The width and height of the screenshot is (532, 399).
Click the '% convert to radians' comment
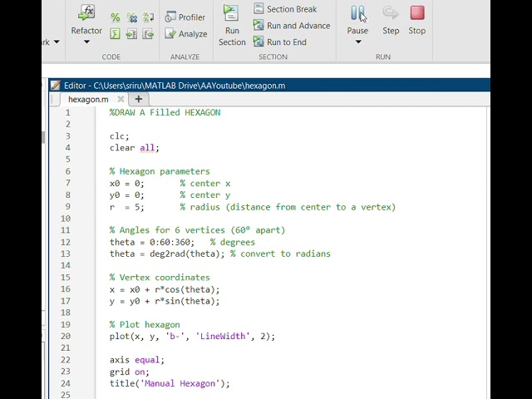click(x=280, y=254)
